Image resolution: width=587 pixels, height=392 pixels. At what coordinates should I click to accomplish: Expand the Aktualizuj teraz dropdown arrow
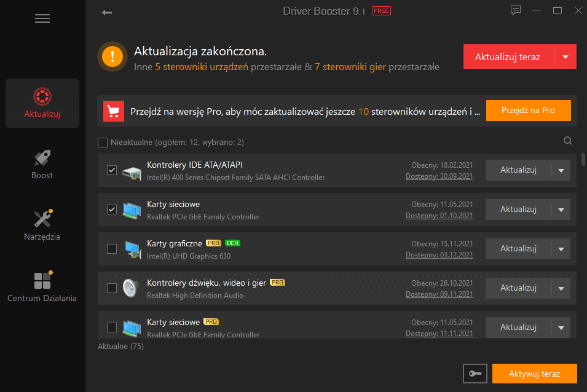click(x=565, y=57)
